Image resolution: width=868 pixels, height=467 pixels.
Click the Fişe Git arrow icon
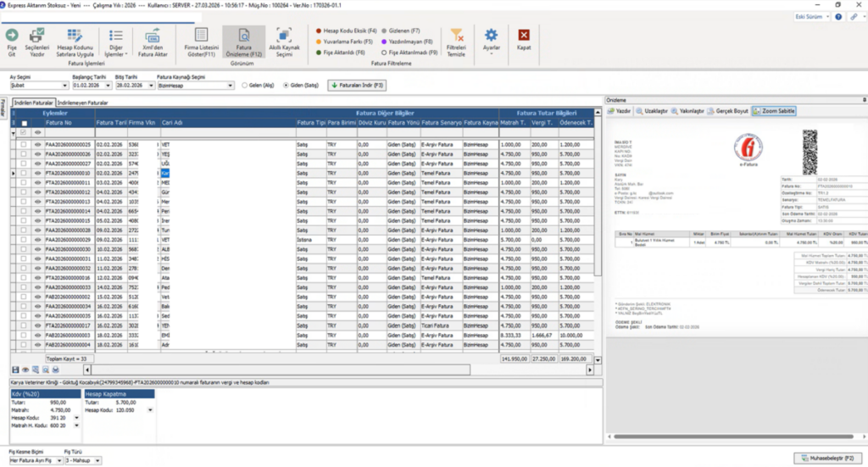pos(12,36)
